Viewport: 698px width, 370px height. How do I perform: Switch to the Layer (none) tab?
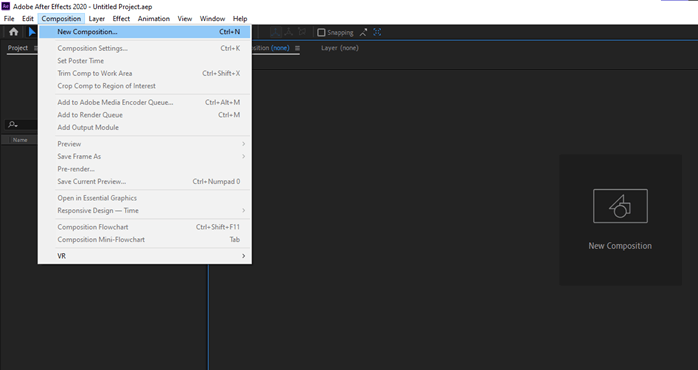click(x=340, y=48)
